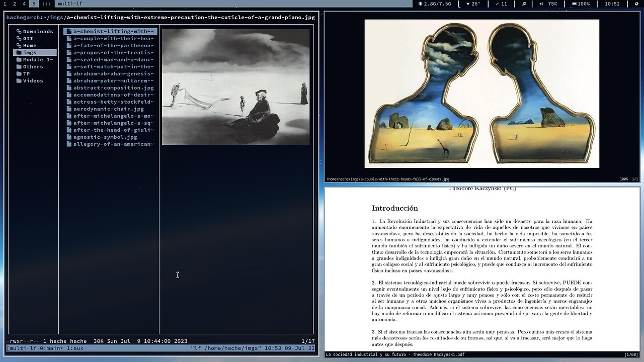Select after-the-head-of-giuli~ file
The height and width of the screenshot is (362, 644).
click(x=110, y=130)
